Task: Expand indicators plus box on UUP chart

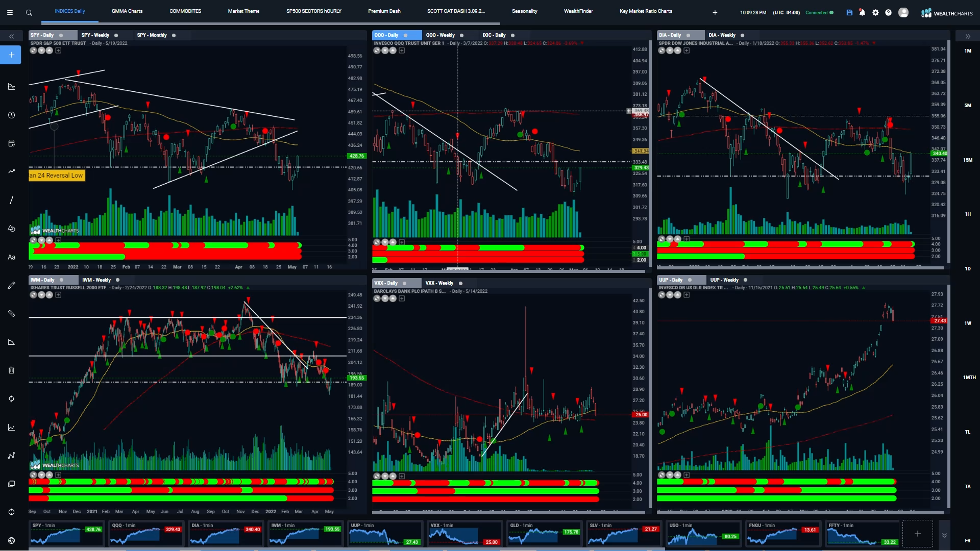Action: tap(687, 295)
